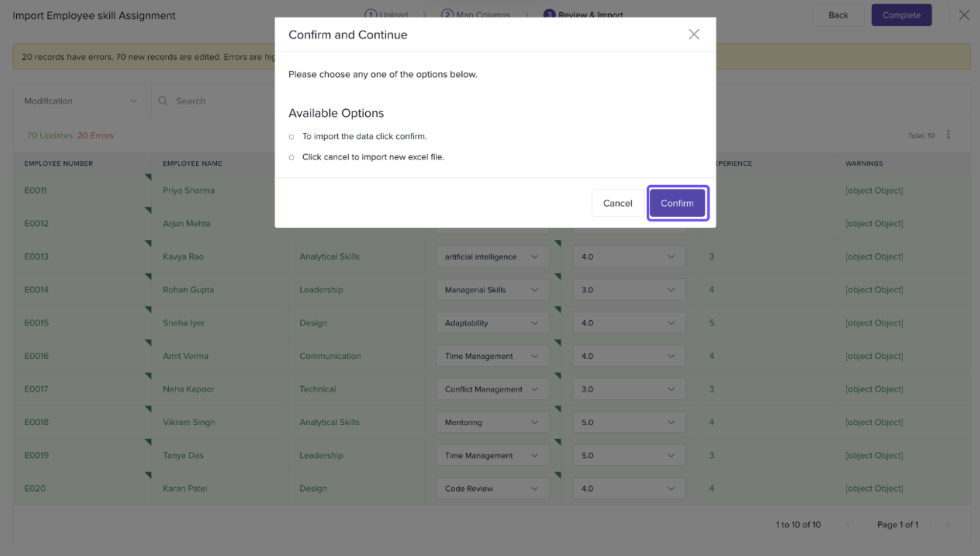Close the import wizard window

pyautogui.click(x=964, y=15)
